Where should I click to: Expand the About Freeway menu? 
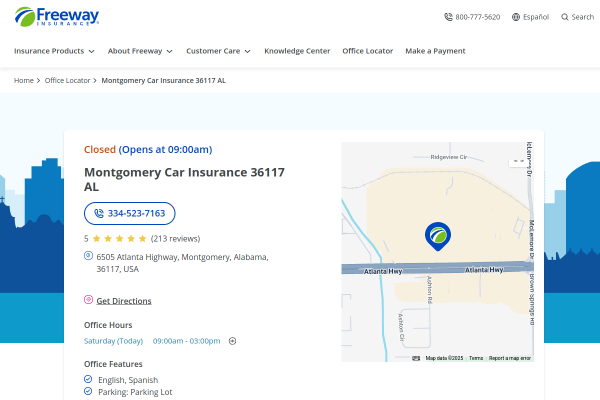point(140,51)
